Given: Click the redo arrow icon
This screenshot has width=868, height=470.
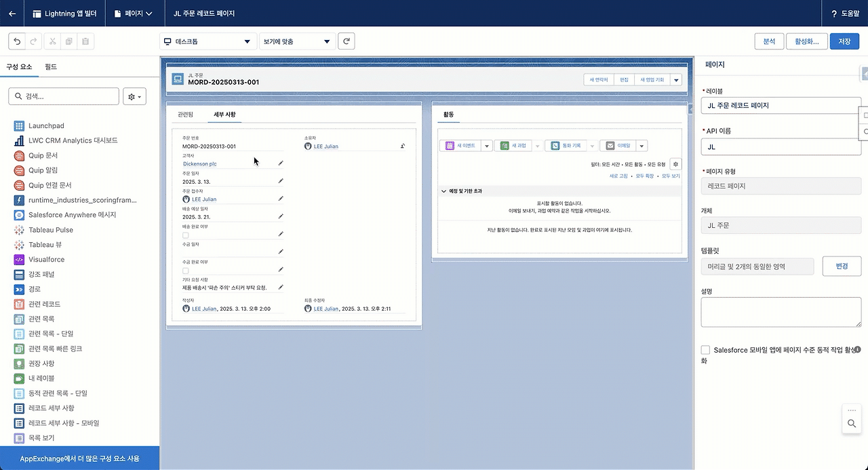Looking at the screenshot, I should [x=33, y=41].
